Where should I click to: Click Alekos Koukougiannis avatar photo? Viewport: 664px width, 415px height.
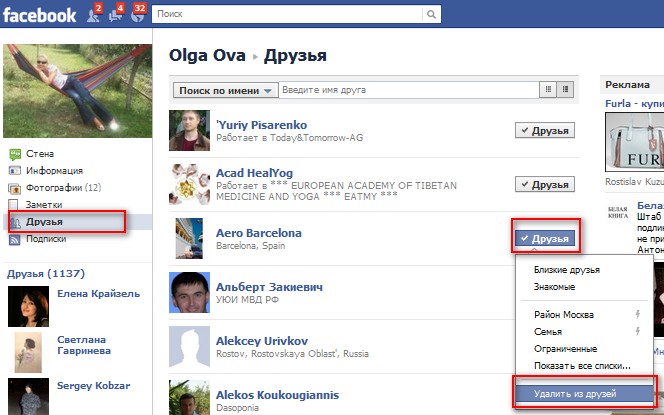(x=189, y=397)
